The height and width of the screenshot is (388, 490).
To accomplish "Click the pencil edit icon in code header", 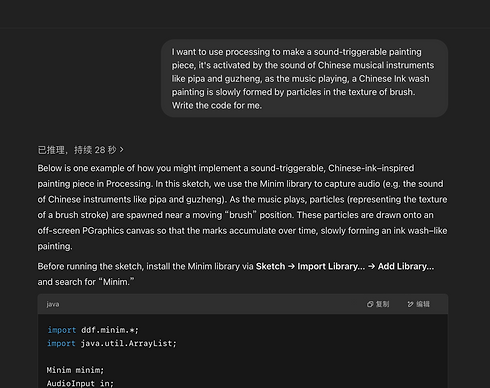I will pyautogui.click(x=410, y=304).
